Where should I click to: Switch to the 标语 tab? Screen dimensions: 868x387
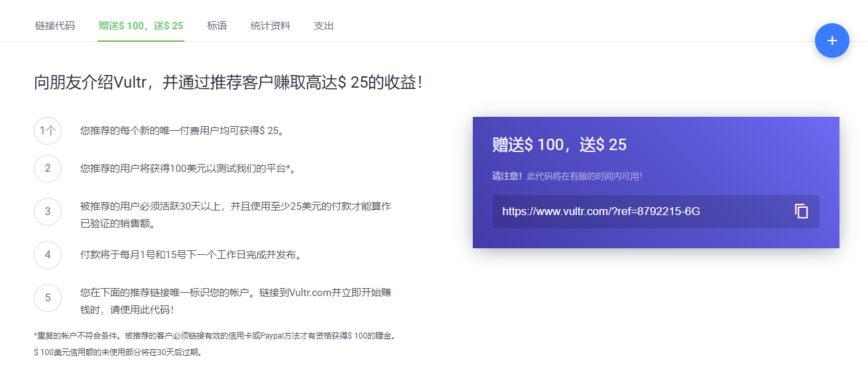217,26
